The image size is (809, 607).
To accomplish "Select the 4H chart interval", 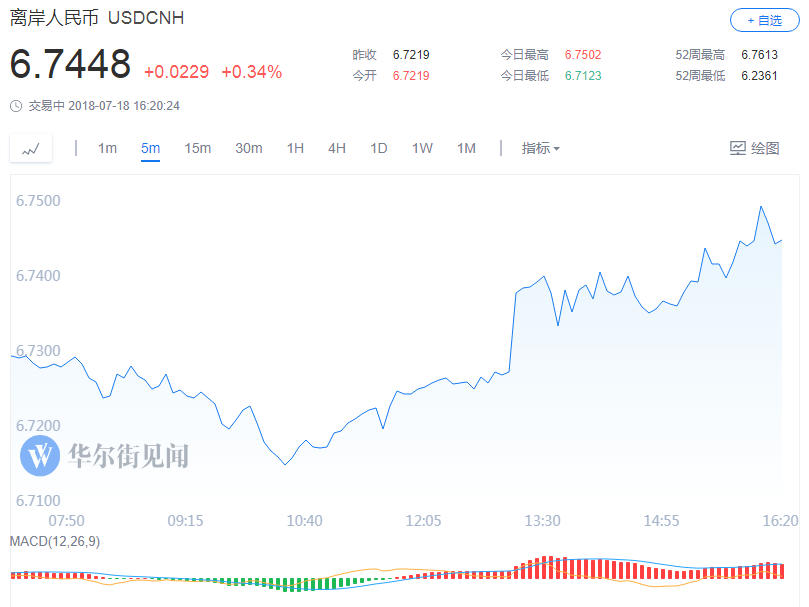I will pos(337,148).
